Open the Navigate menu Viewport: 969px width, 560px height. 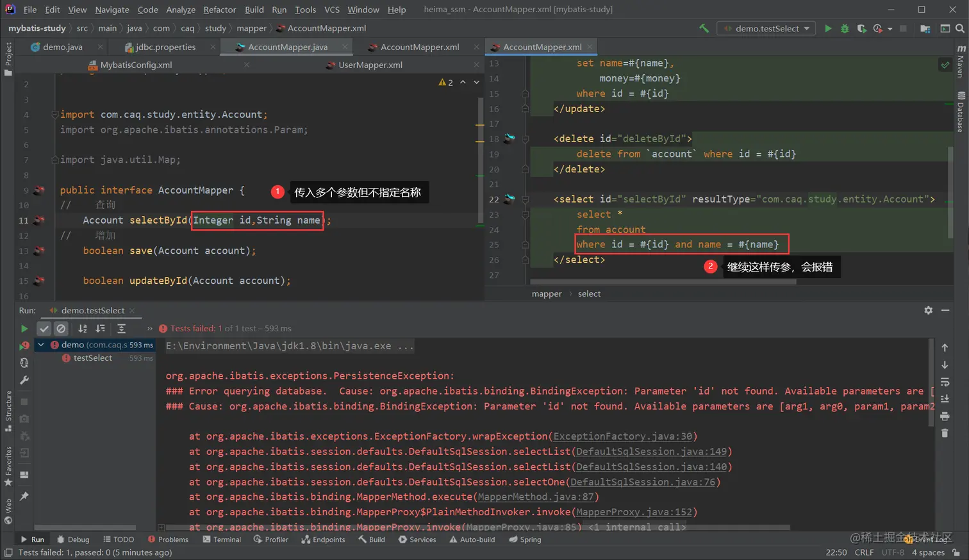coord(112,10)
